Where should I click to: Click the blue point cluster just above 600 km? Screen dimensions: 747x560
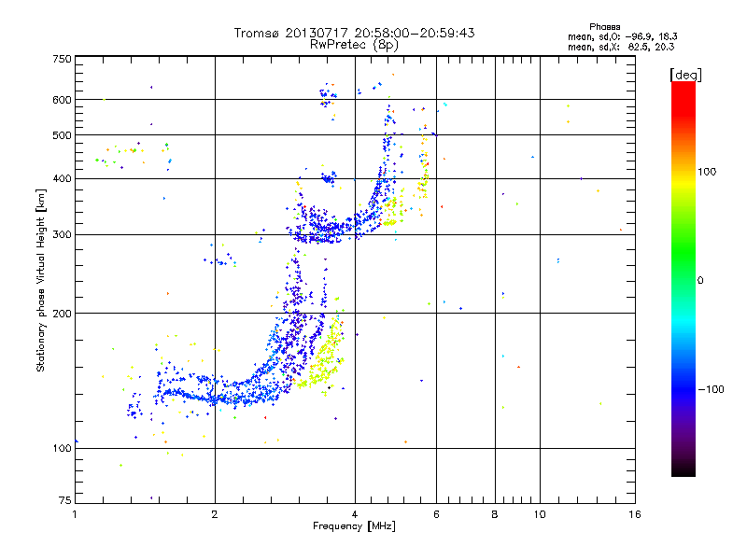coord(328,94)
